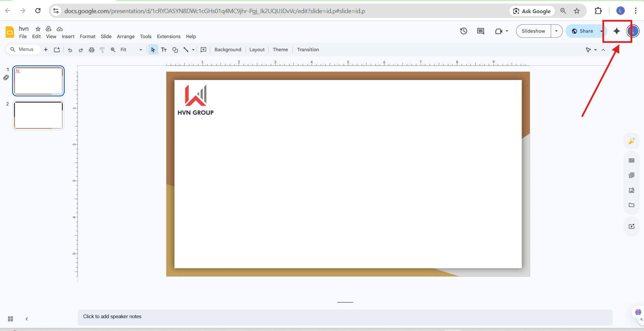
Task: Choose the select arrow cursor tool
Action: click(x=153, y=50)
